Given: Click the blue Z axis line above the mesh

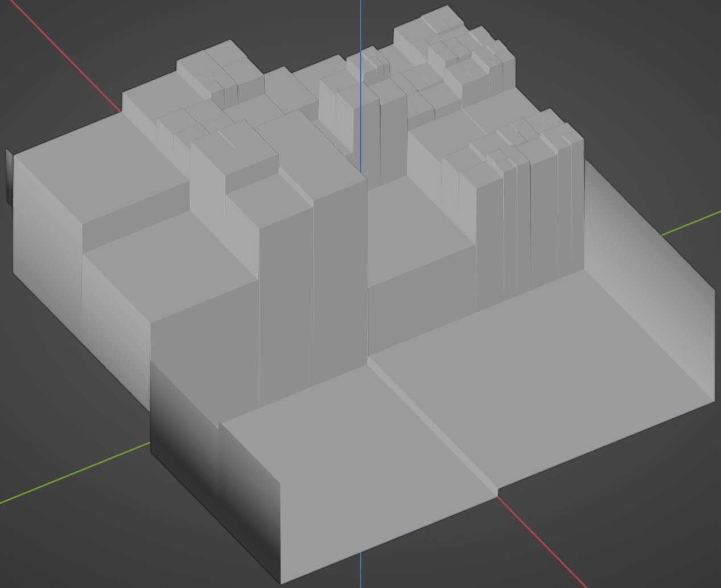Looking at the screenshot, I should pos(360,23).
